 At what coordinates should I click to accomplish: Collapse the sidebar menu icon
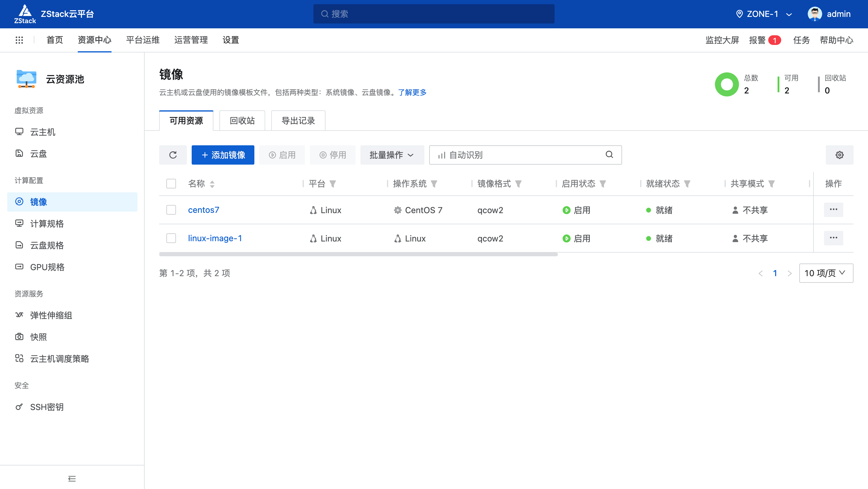pos(72,478)
